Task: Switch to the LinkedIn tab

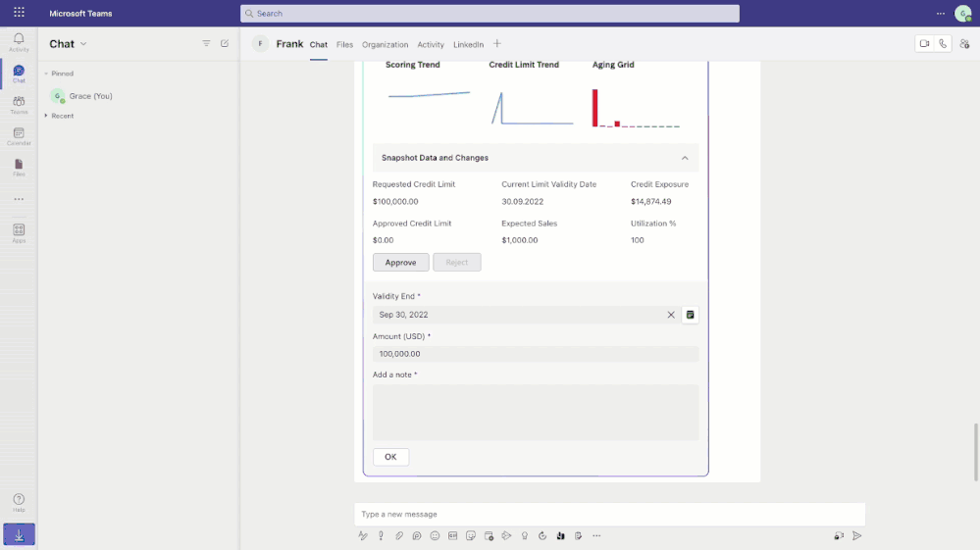Action: click(x=468, y=44)
